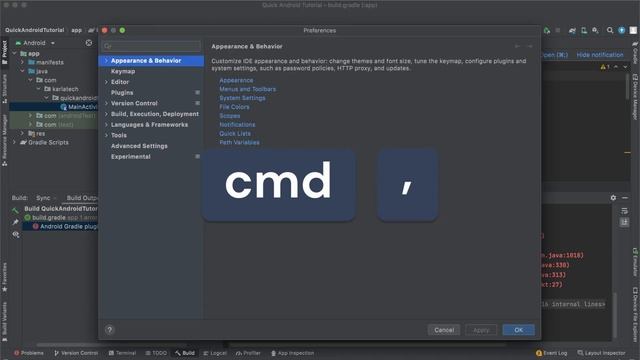Select Keymap in Preferences sidebar
This screenshot has width=640, height=360.
click(123, 71)
